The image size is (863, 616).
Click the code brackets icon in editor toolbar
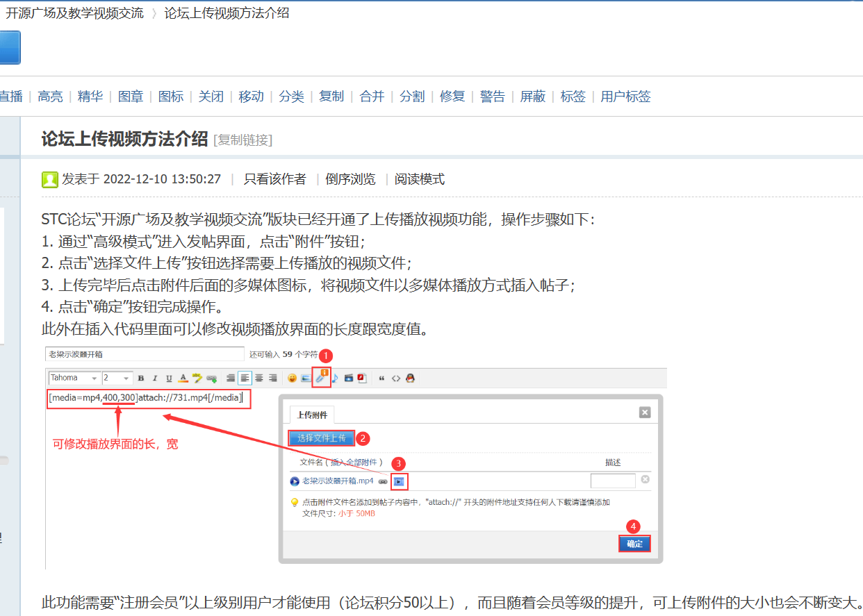pyautogui.click(x=396, y=378)
